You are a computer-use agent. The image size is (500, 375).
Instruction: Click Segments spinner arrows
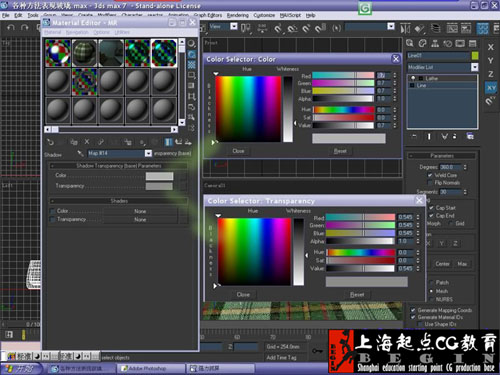tap(465, 192)
